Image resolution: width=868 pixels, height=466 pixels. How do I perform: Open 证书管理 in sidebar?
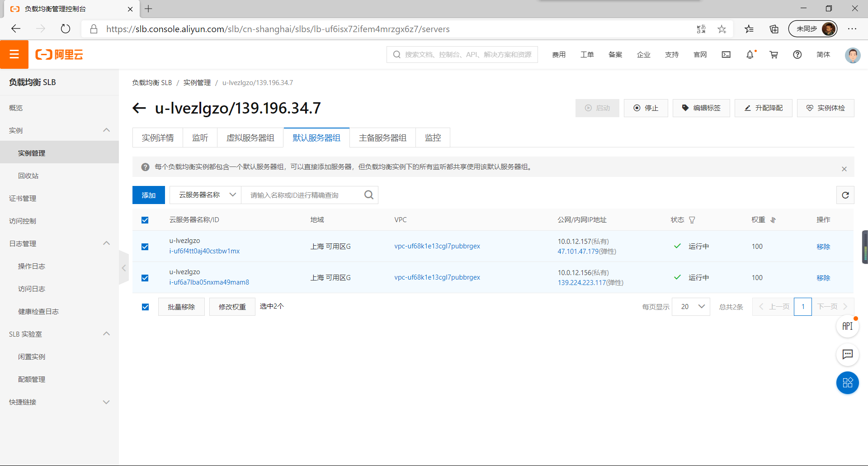click(23, 198)
